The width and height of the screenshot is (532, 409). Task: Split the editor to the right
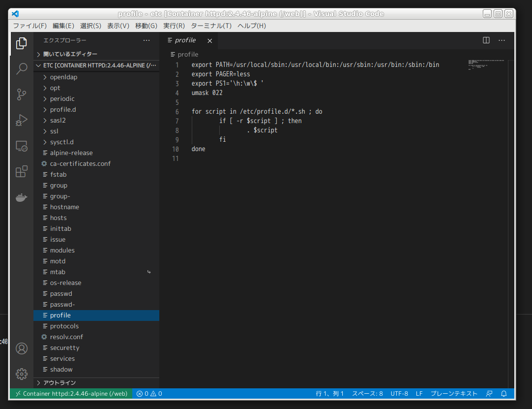pos(486,40)
